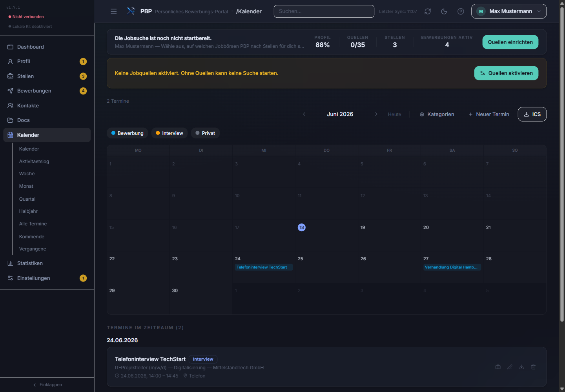The image size is (565, 392).
Task: Toggle the Interview category filter
Action: click(x=169, y=133)
